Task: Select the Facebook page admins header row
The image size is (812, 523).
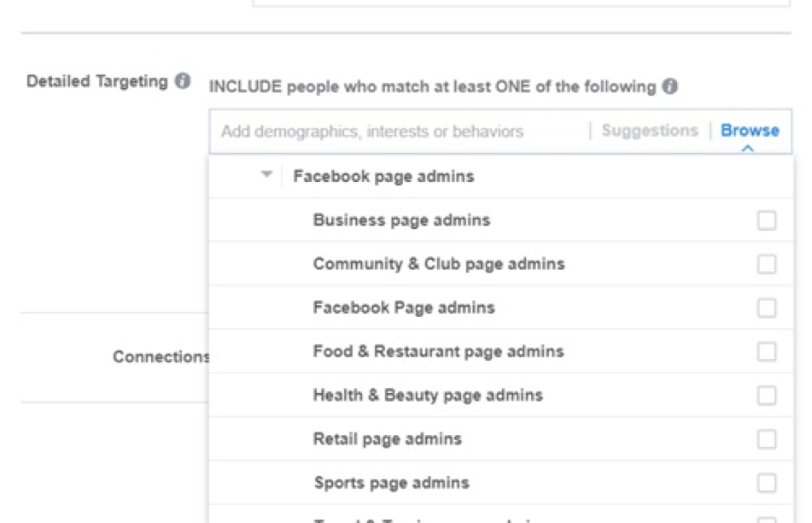Action: pos(500,176)
